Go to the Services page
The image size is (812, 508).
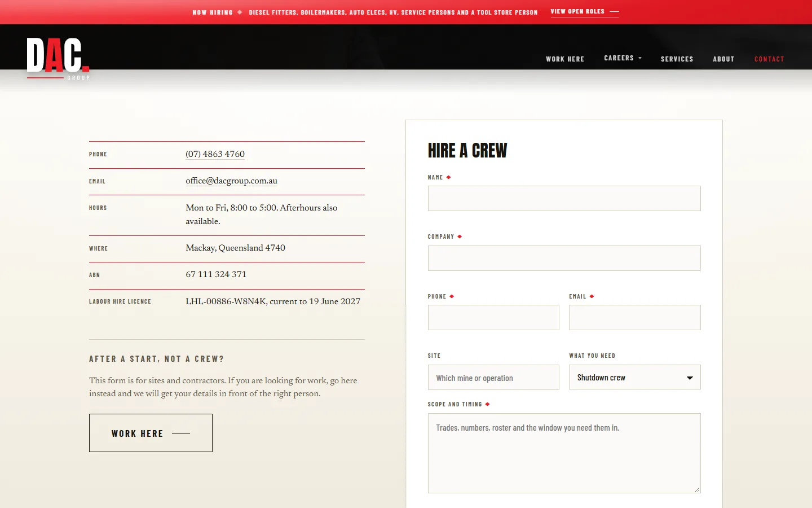tap(677, 59)
